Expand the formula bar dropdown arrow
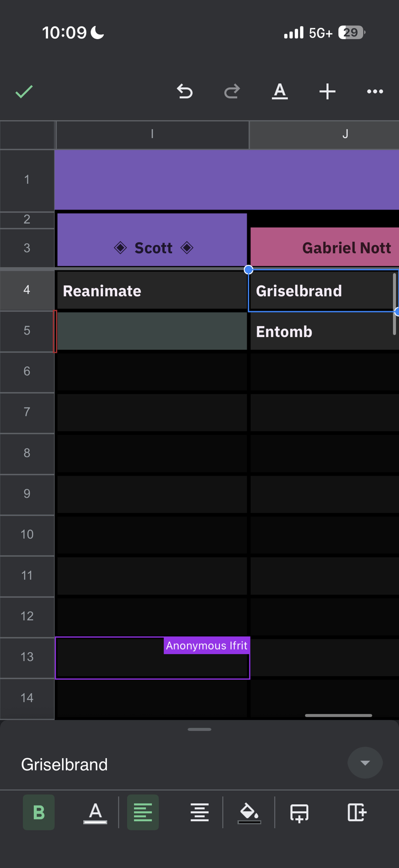The image size is (399, 868). (365, 763)
